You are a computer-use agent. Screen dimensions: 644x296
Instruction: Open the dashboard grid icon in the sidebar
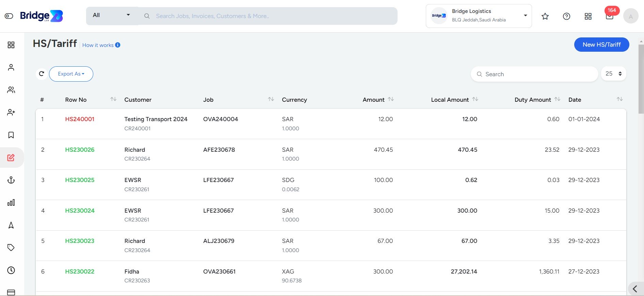pyautogui.click(x=11, y=45)
